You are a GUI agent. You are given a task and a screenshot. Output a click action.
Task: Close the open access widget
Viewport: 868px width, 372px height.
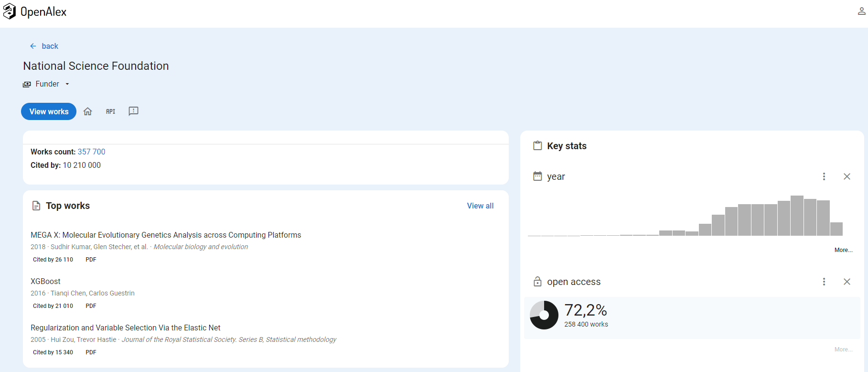847,282
